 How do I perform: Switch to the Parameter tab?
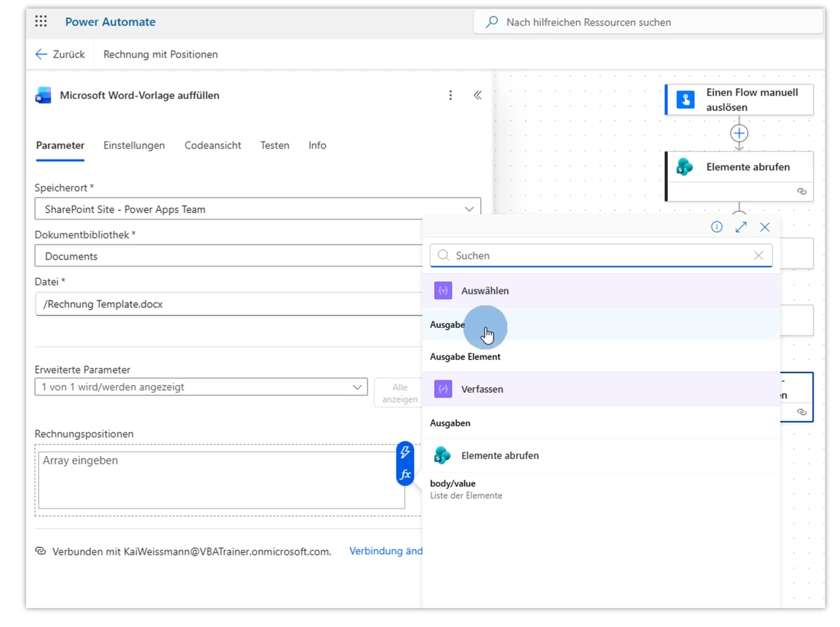tap(60, 146)
